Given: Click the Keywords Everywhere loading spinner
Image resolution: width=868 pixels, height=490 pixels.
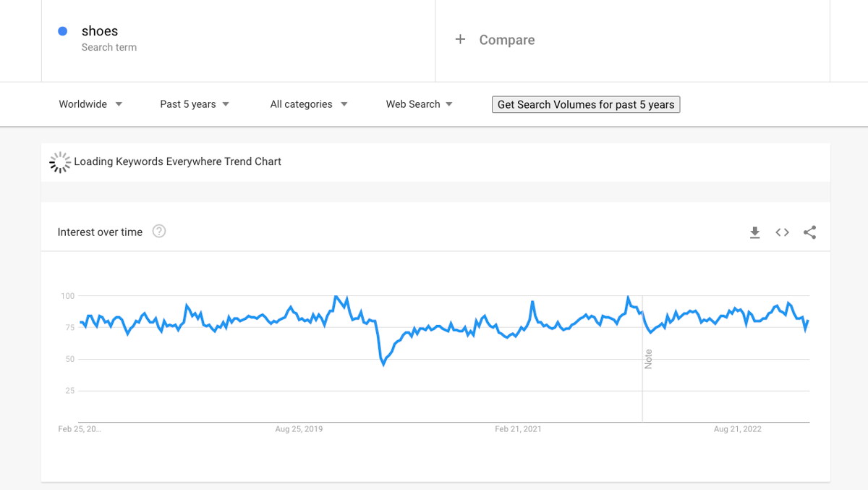Looking at the screenshot, I should [x=59, y=162].
